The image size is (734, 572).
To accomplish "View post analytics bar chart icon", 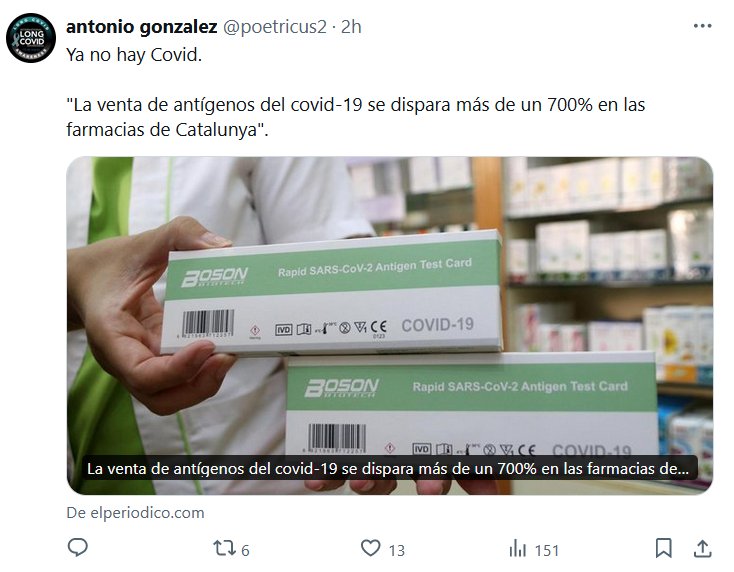I will (x=517, y=548).
